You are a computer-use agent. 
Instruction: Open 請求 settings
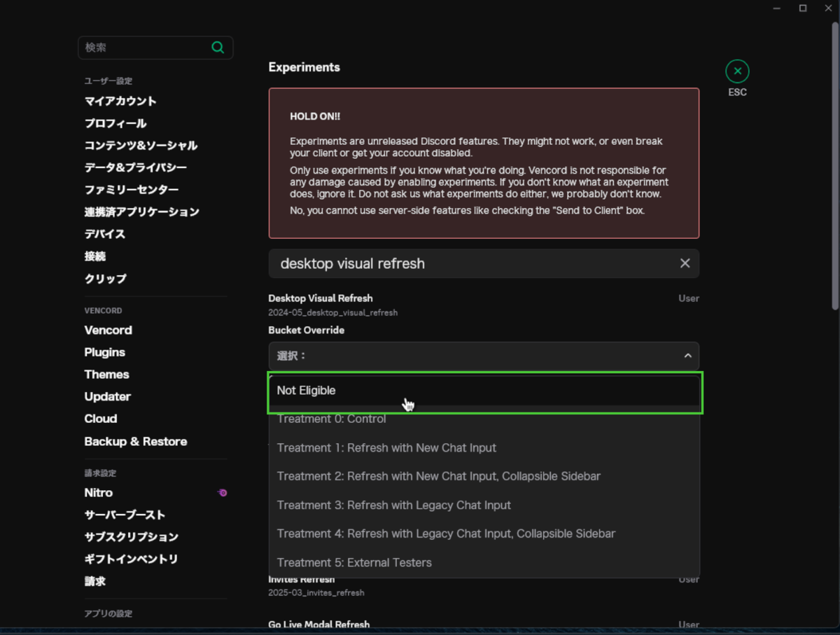(95, 581)
